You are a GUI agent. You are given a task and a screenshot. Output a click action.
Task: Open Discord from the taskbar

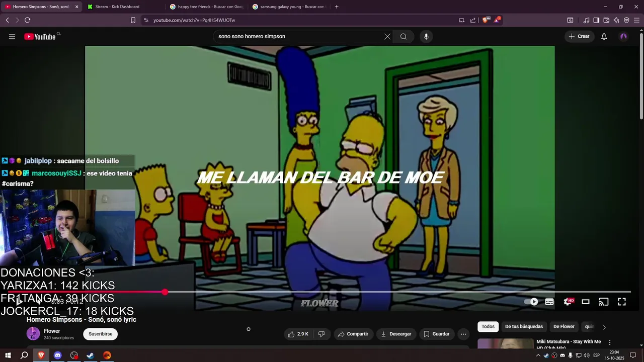(58, 355)
